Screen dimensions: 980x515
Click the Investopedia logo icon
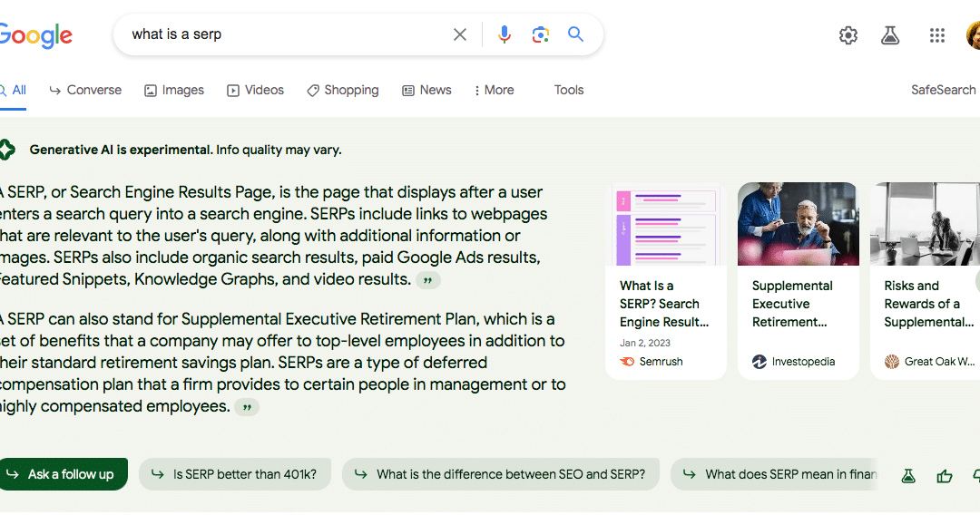759,362
